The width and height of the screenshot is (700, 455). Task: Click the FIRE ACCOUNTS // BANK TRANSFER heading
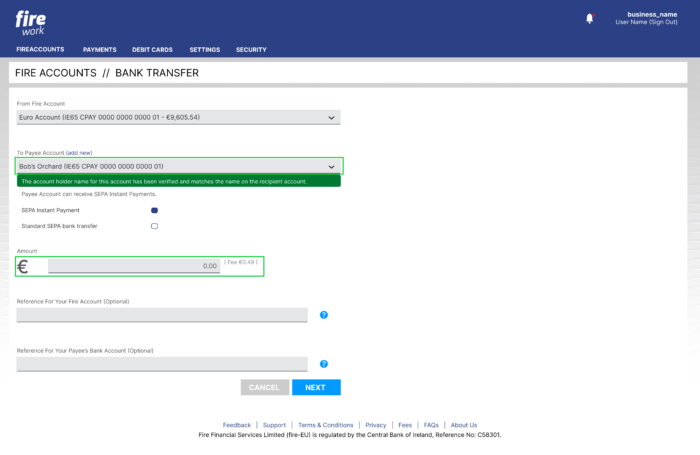click(107, 73)
